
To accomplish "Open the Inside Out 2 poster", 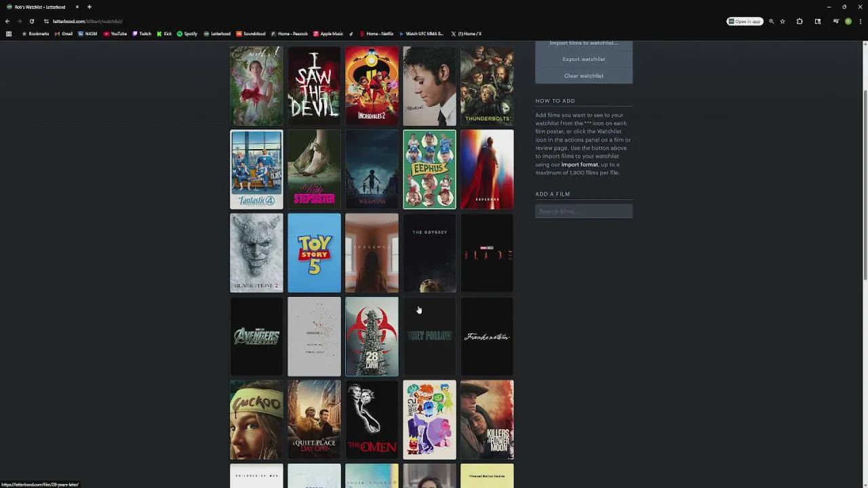I will (x=429, y=420).
